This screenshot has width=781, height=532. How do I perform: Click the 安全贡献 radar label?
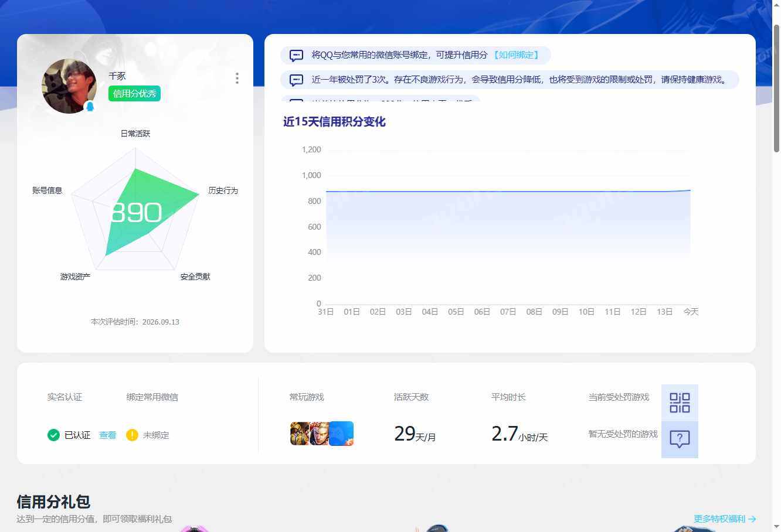195,277
